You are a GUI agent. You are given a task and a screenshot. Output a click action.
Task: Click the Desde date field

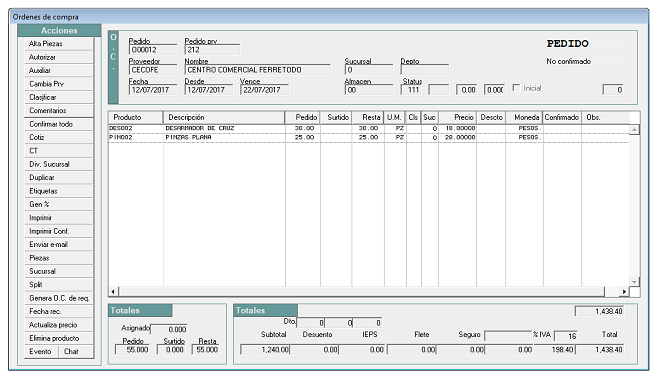209,90
